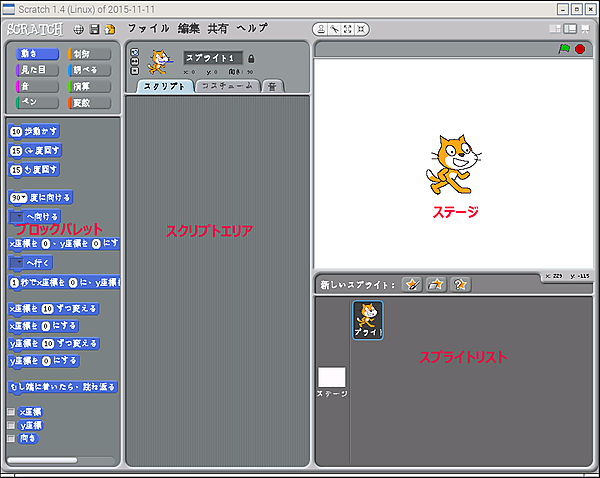The image size is (600, 478).
Task: Open the dropdown in へ向ける block
Action: click(17, 217)
